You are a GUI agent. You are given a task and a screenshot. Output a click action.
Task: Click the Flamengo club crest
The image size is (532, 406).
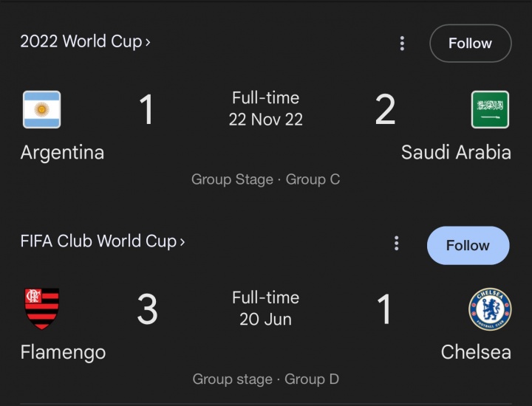click(41, 309)
